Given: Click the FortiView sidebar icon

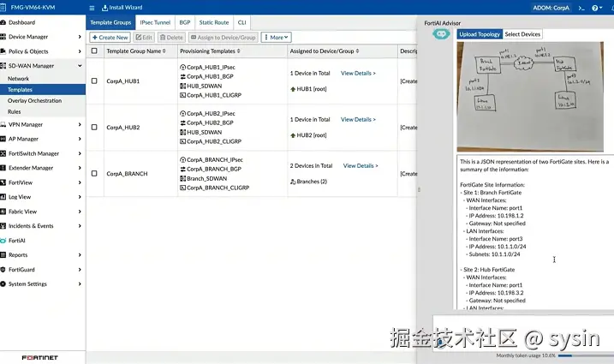Looking at the screenshot, I should (3, 182).
